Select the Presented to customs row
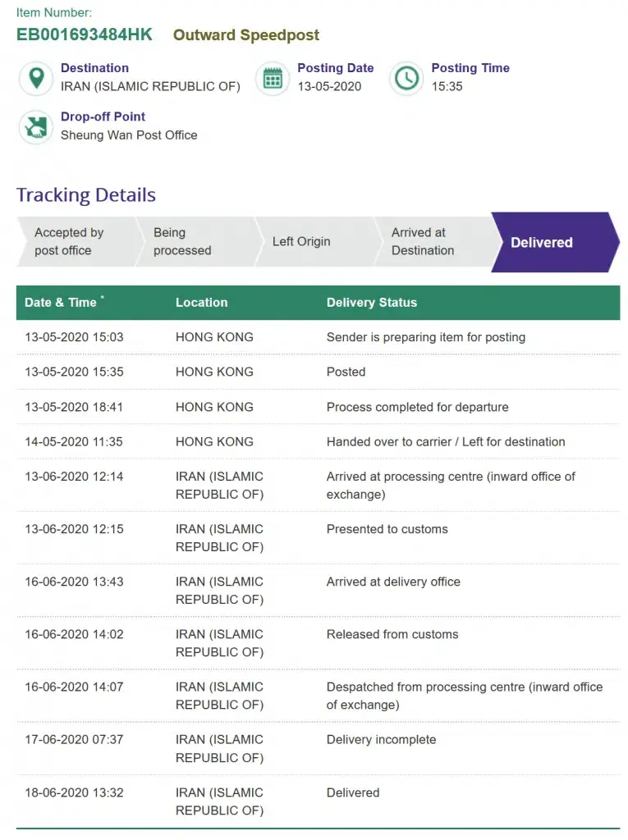 pos(318,538)
